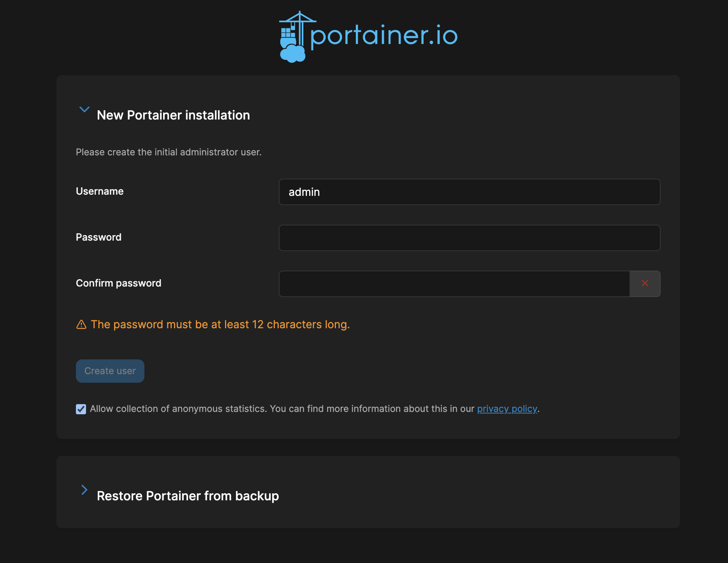Open the privacy policy link
This screenshot has width=728, height=563.
(x=507, y=409)
